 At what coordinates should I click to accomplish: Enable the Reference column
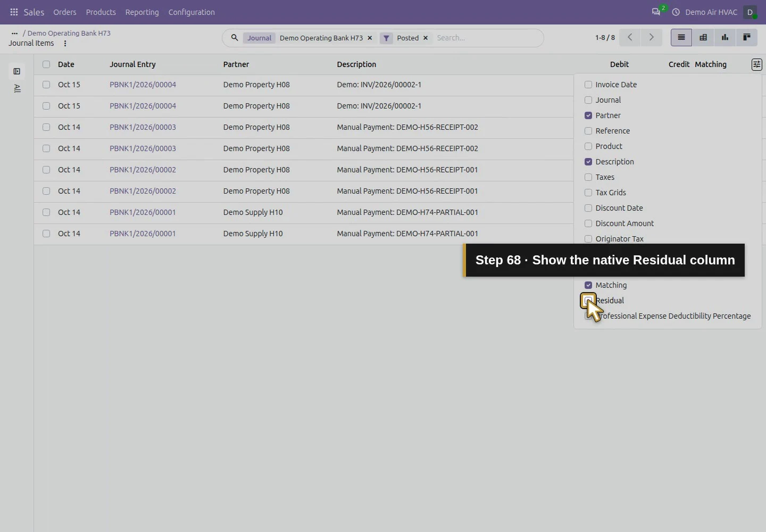point(588,131)
